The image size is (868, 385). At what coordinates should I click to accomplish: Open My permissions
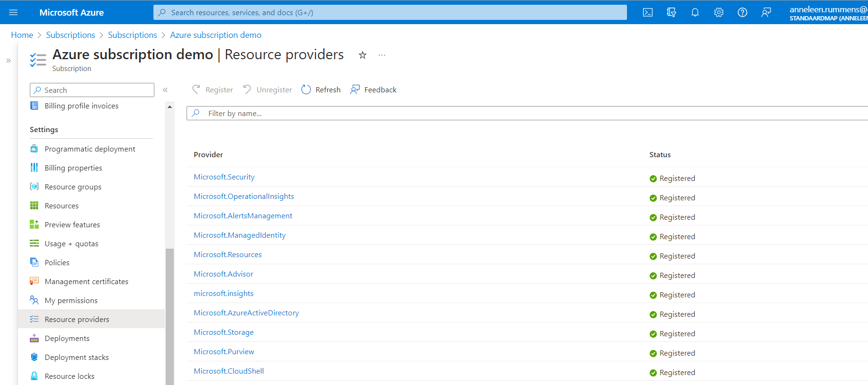coord(71,300)
